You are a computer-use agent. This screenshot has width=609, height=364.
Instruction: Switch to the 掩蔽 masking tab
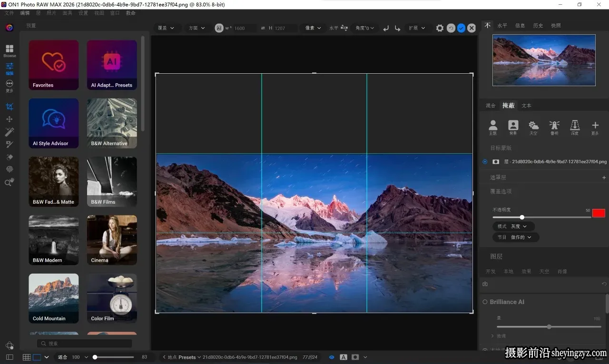coord(508,106)
